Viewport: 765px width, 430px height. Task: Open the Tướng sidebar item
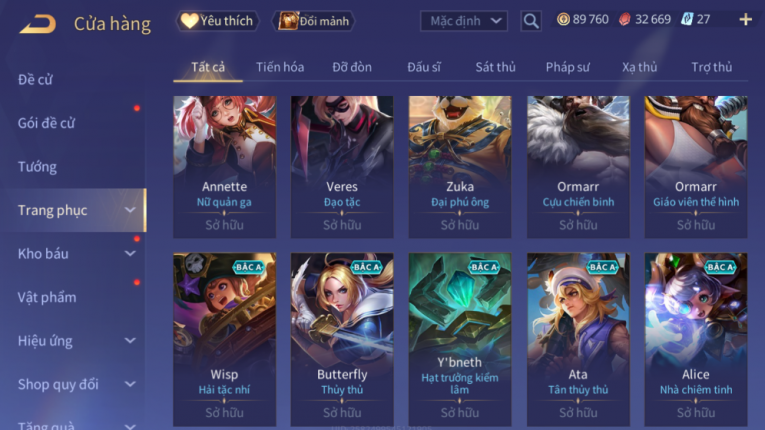point(37,167)
